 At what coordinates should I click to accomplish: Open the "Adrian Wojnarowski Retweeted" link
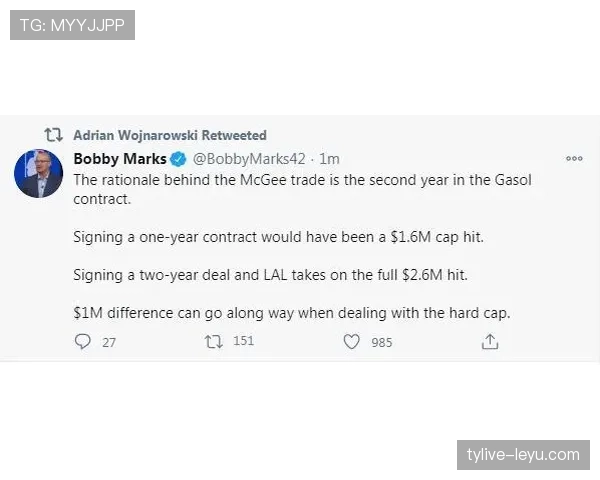coord(170,134)
